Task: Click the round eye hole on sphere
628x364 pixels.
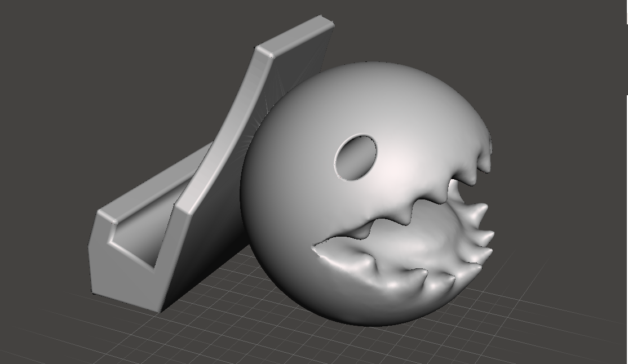Action: pyautogui.click(x=356, y=158)
